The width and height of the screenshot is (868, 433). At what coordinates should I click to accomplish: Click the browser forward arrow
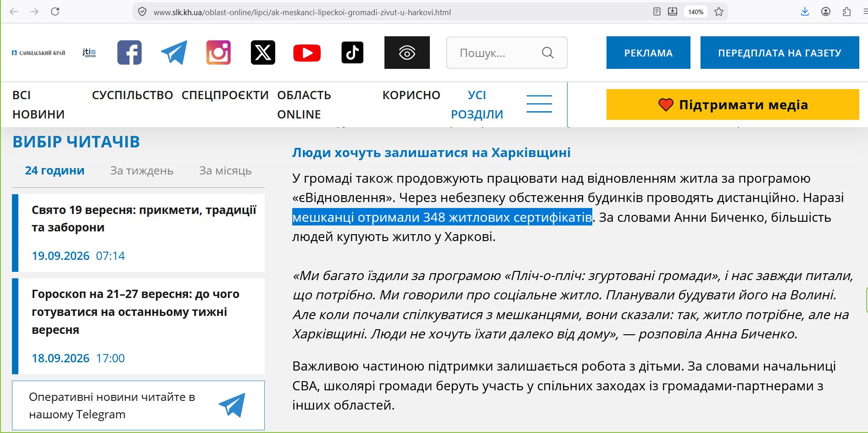click(34, 11)
